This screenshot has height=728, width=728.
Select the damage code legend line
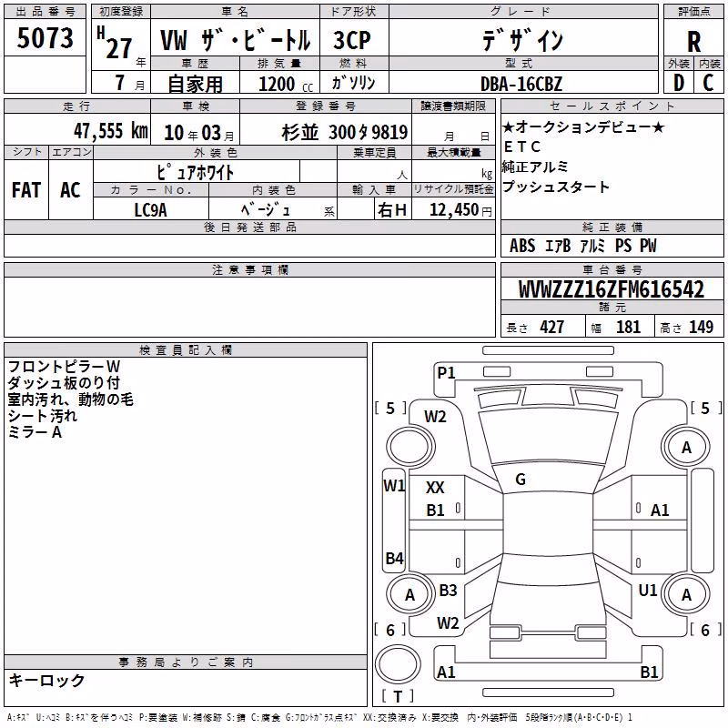[319, 718]
